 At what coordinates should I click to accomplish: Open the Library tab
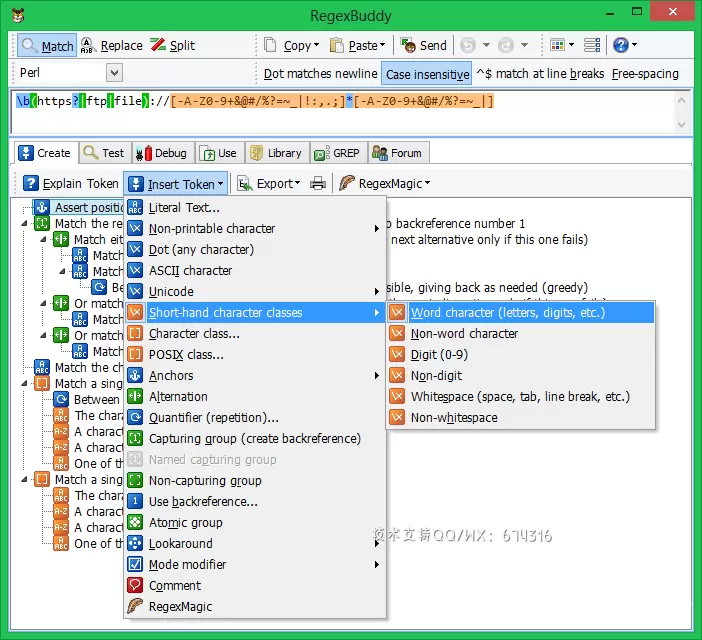(276, 153)
